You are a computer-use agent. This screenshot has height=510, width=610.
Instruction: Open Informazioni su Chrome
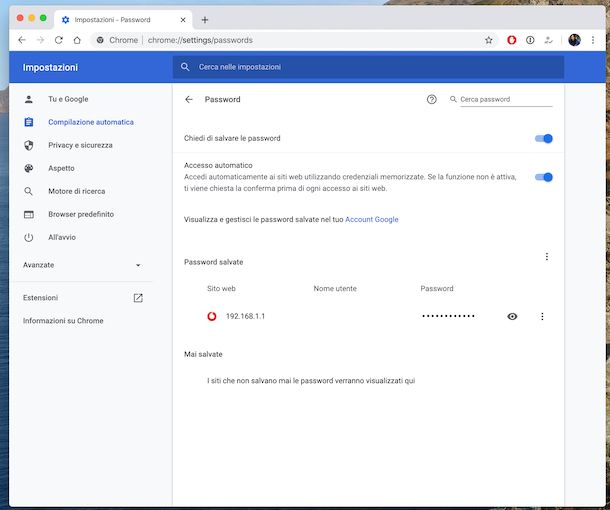[x=63, y=321]
